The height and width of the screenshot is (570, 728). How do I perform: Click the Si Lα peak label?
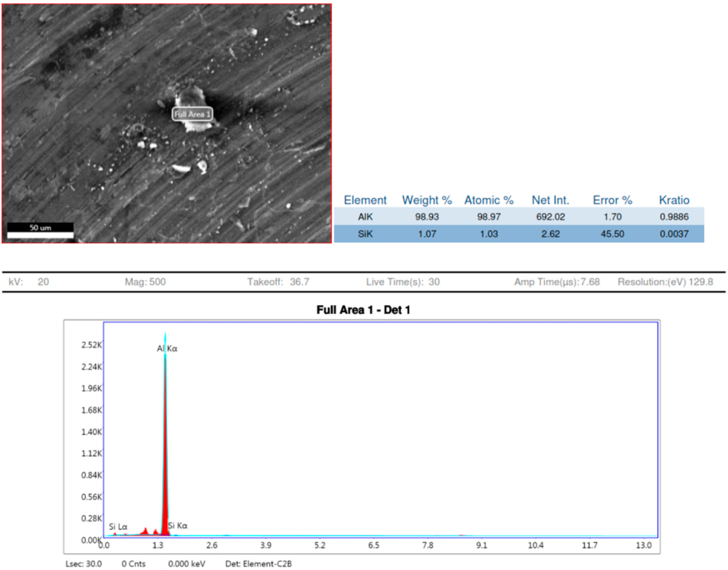click(x=118, y=526)
